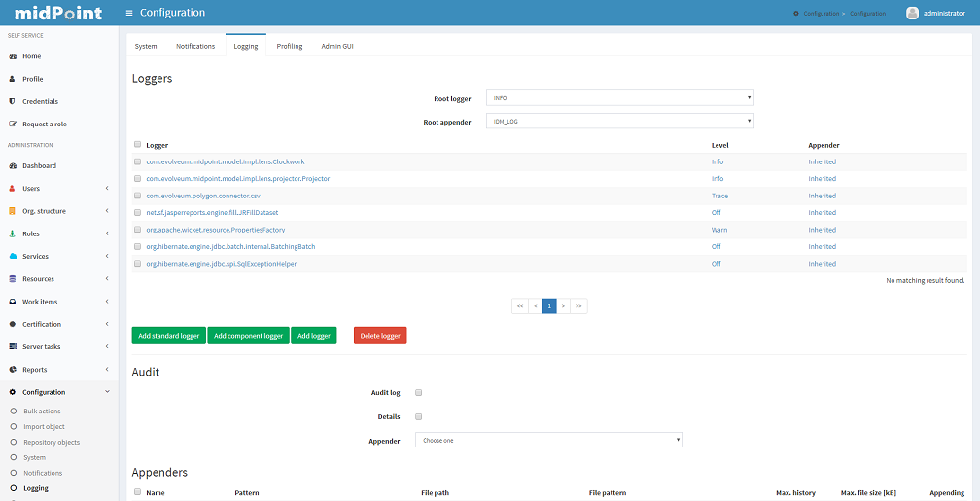Expand the Audit Appender 'Choose one' dropdown
The width and height of the screenshot is (980, 501).
(x=548, y=441)
